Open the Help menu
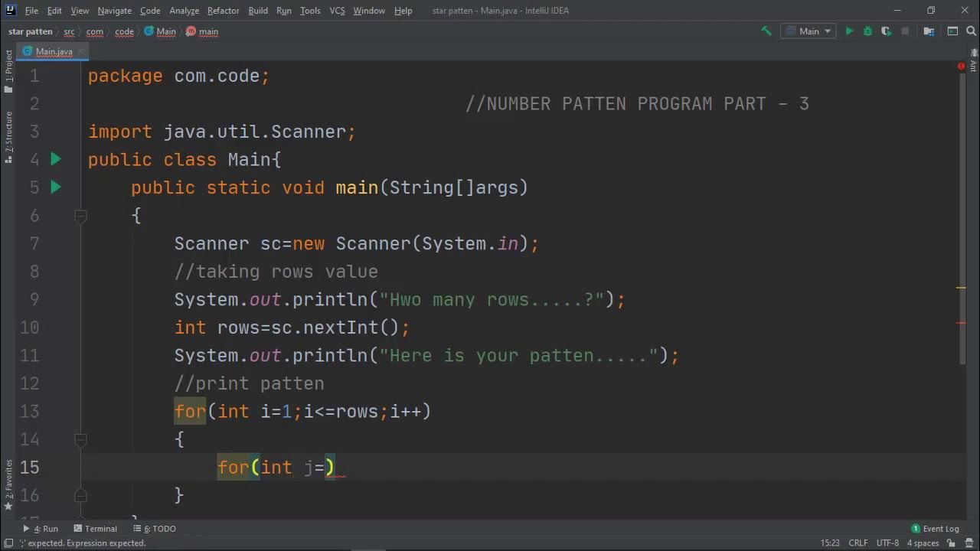This screenshot has height=551, width=980. pos(403,11)
